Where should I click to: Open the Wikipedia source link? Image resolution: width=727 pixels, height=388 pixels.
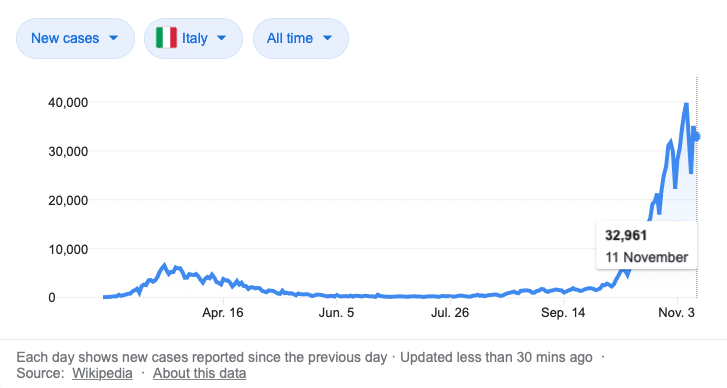click(x=102, y=373)
